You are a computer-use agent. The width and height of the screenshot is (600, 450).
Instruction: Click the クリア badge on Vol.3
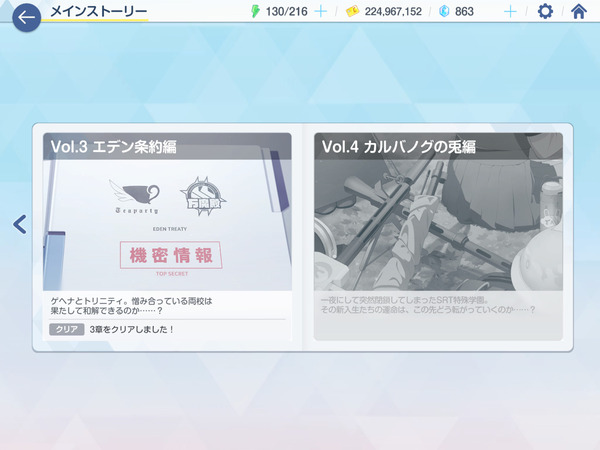[67, 329]
